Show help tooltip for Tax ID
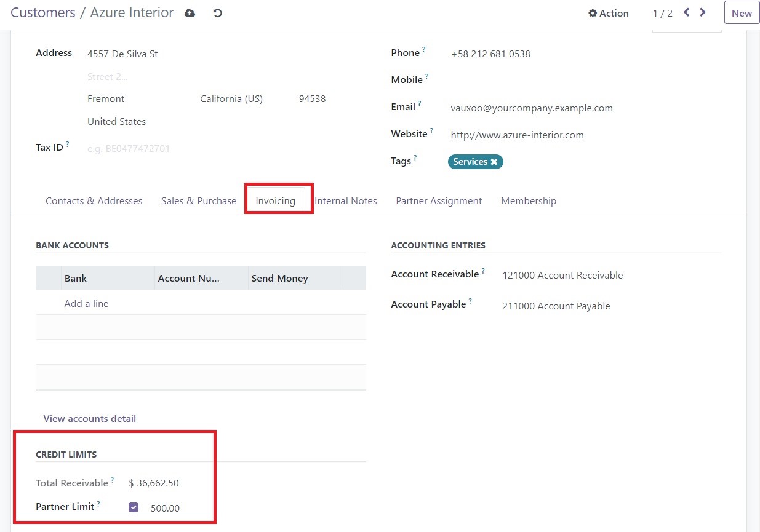 click(x=68, y=145)
